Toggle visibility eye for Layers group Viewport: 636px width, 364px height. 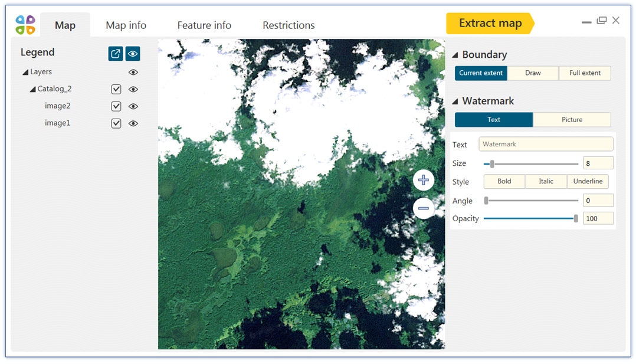coord(133,72)
